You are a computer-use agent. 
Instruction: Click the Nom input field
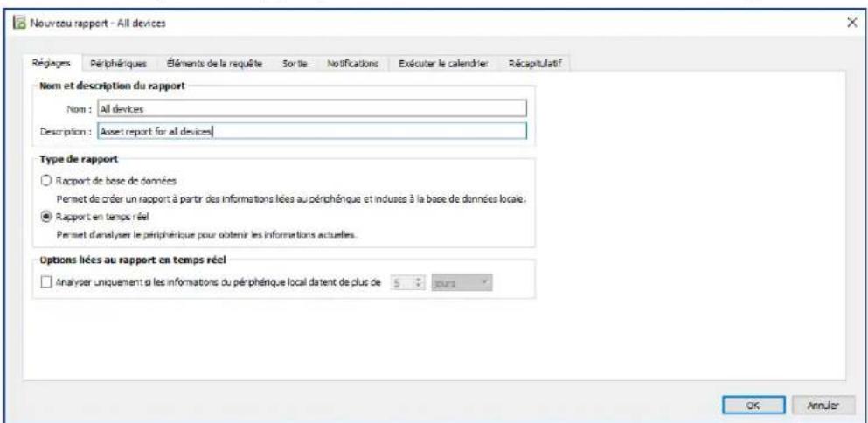312,109
